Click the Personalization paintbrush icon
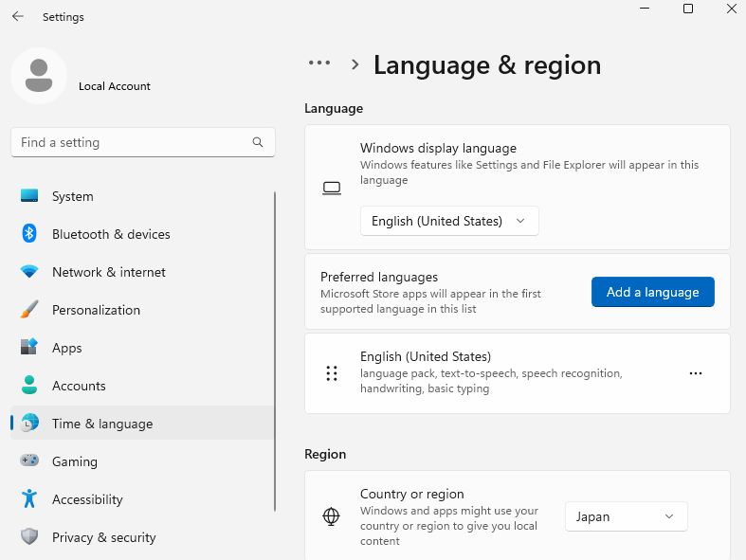The height and width of the screenshot is (560, 746). (x=29, y=310)
